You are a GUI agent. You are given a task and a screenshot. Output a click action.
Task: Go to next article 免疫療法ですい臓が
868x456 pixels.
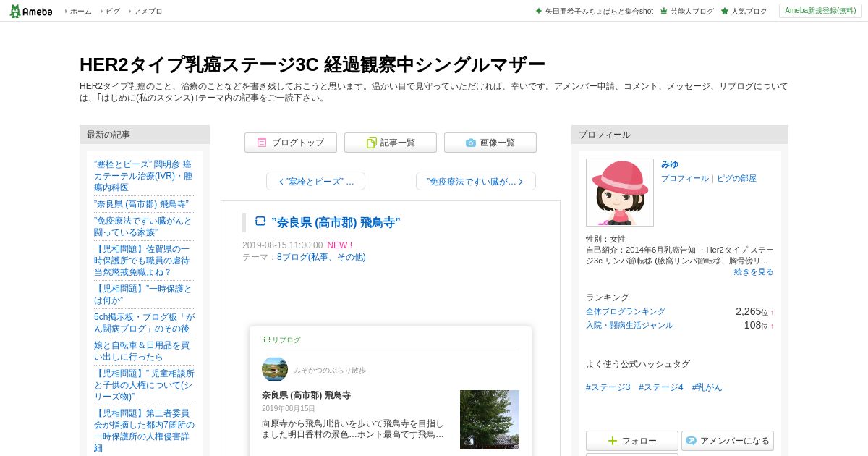point(476,181)
